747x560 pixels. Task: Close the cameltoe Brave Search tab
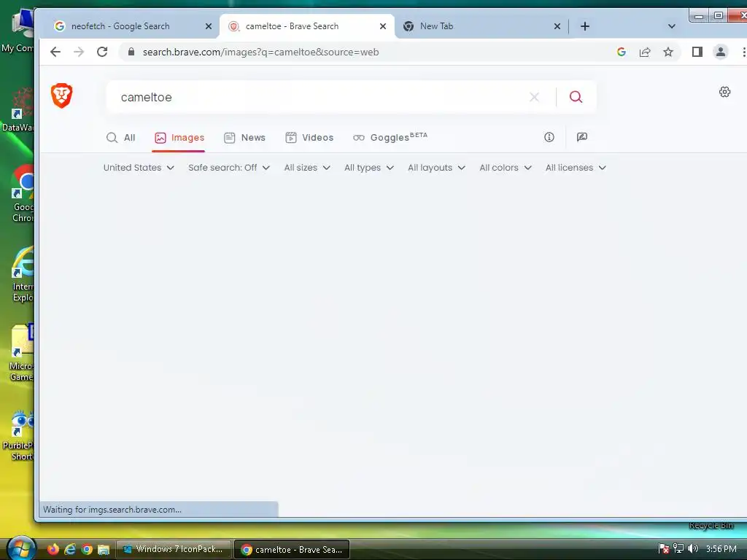click(x=382, y=26)
